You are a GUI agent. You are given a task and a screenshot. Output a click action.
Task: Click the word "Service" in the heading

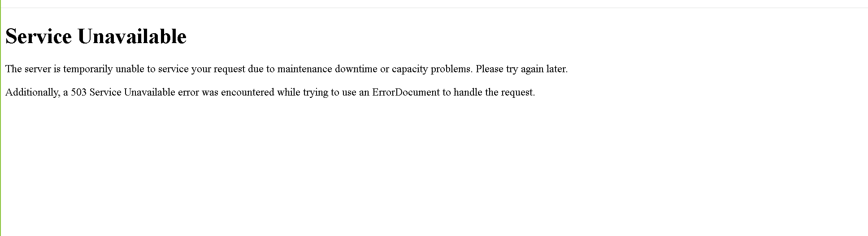(x=39, y=36)
